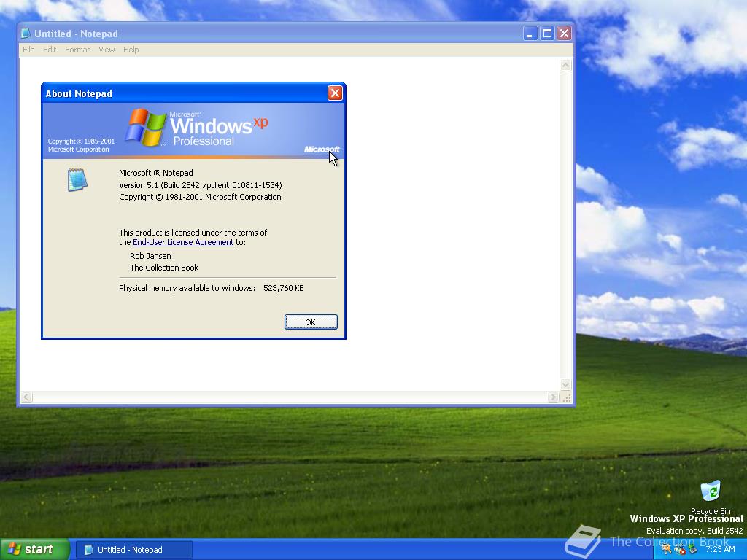Click the Notepad icon in the window title bar
The height and width of the screenshot is (560, 747).
[26, 34]
